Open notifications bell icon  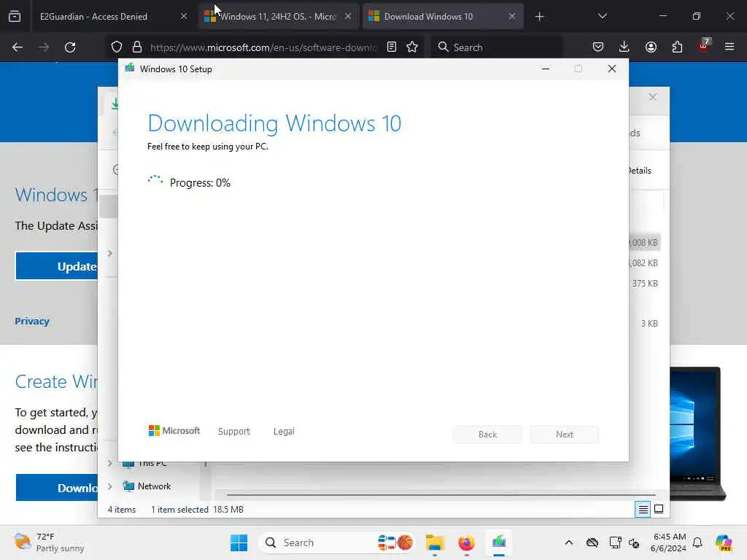(697, 542)
